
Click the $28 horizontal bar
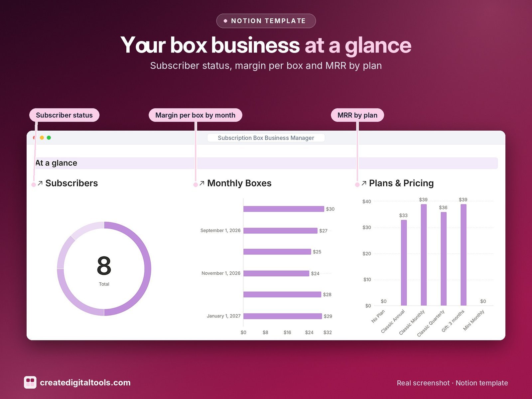[x=282, y=295]
